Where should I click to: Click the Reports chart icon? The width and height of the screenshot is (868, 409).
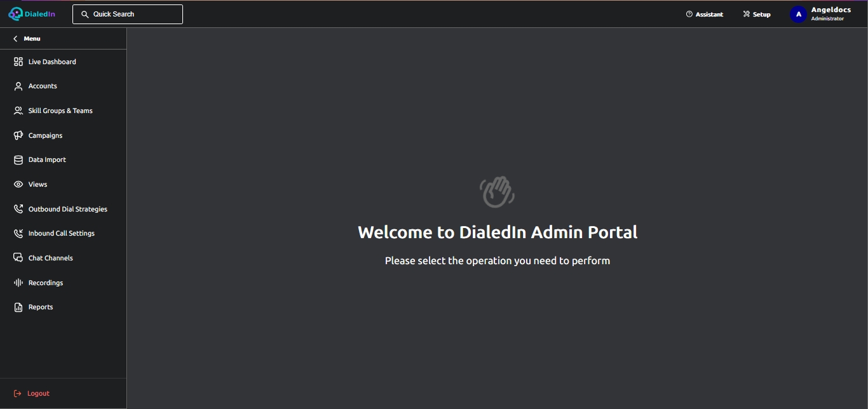pos(18,307)
